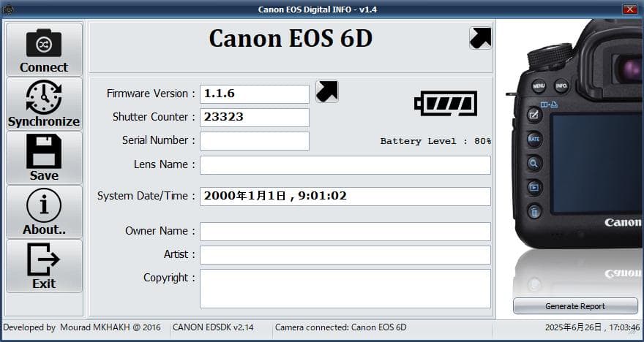The height and width of the screenshot is (342, 644).
Task: Click the Copyright label
Action: [x=169, y=278]
